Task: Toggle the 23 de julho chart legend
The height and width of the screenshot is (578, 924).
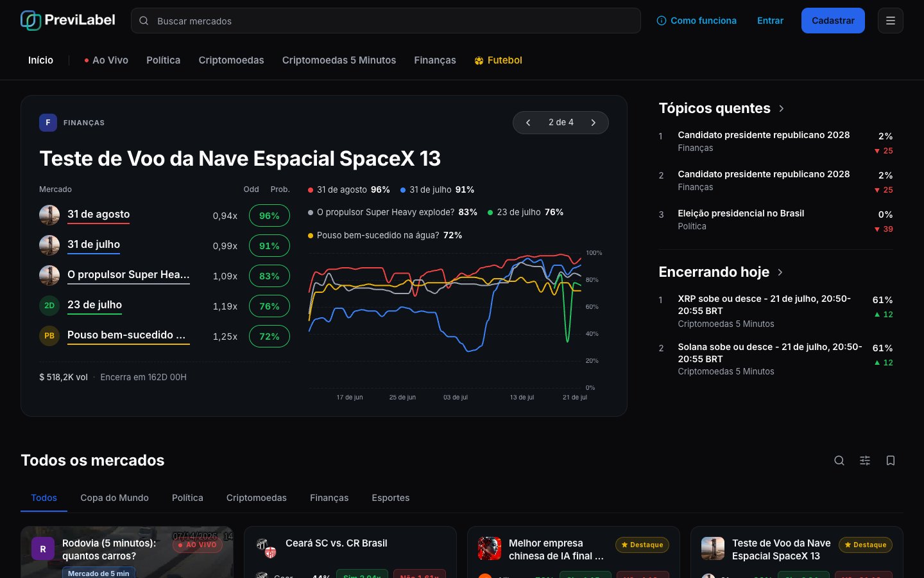Action: click(x=525, y=212)
